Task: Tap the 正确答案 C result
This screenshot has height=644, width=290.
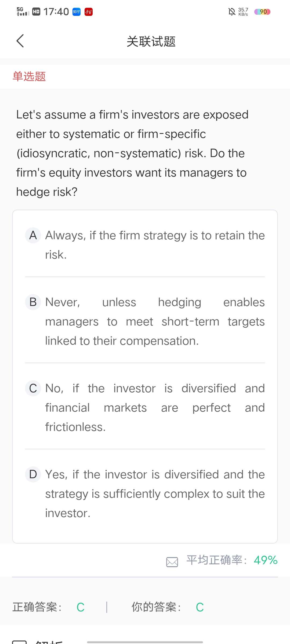Action: coord(49,607)
